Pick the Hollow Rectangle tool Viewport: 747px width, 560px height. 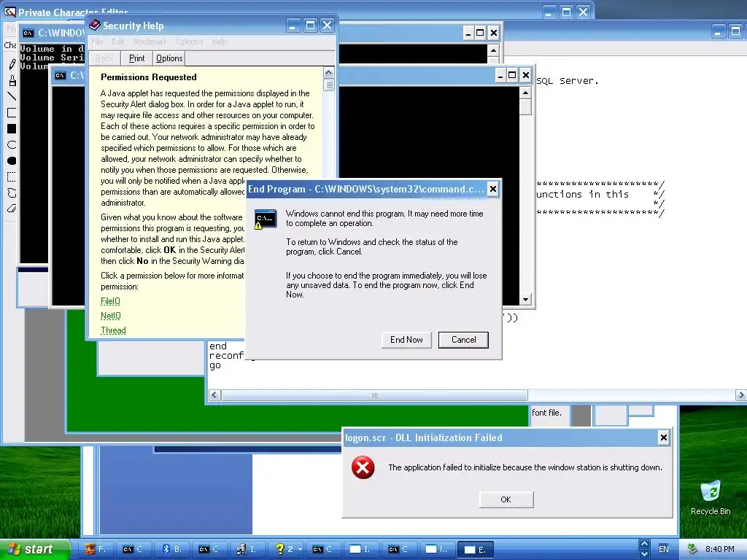[x=12, y=113]
